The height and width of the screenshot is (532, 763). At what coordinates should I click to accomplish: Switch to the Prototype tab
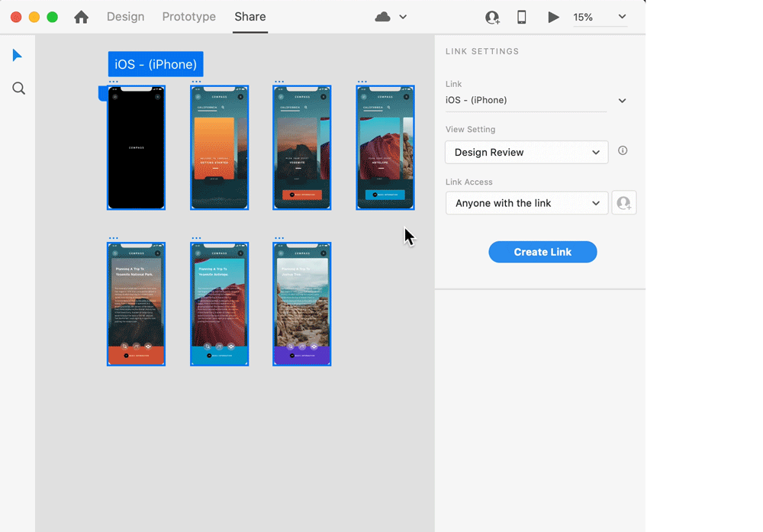(188, 17)
